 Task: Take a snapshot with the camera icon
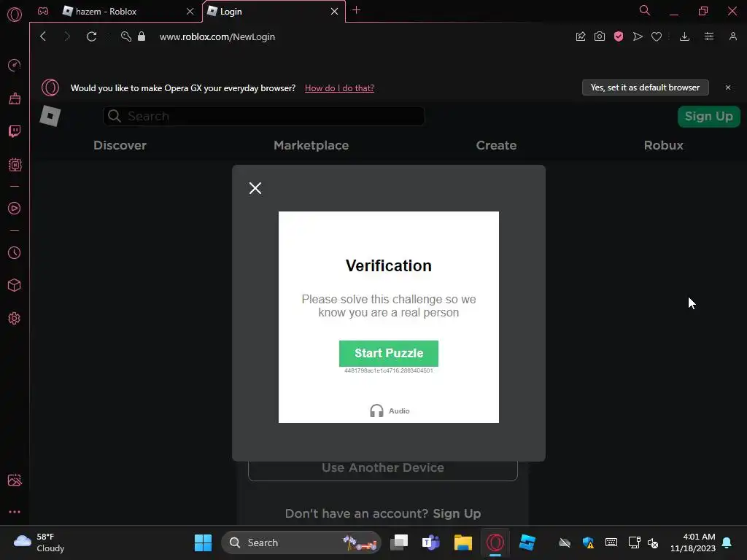600,36
